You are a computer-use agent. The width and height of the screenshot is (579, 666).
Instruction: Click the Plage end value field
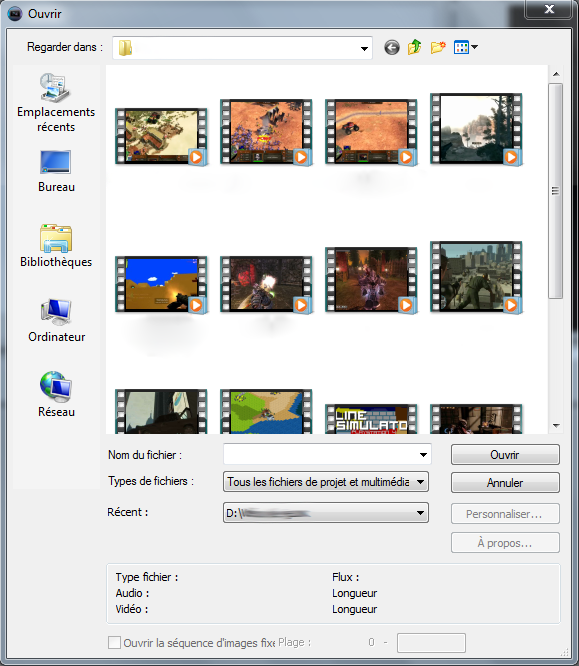click(x=431, y=643)
